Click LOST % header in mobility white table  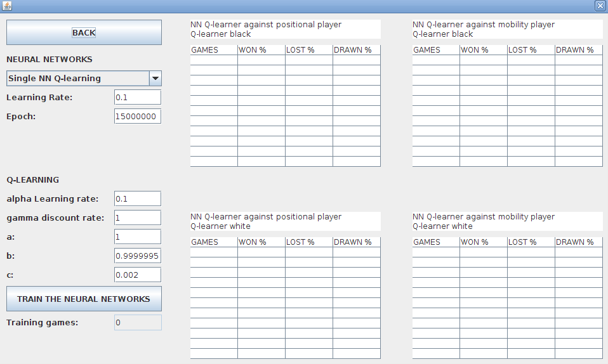pos(531,242)
